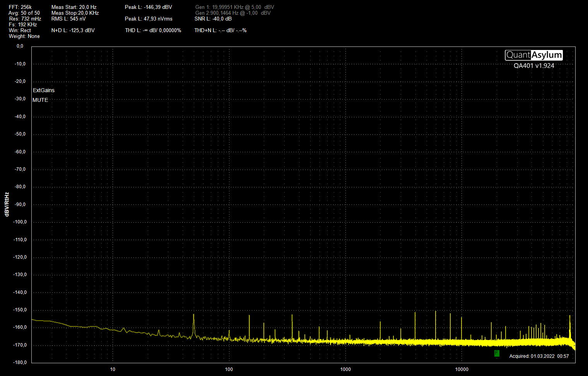Click the '10000' frequency axis label
The width and height of the screenshot is (588, 376).
[x=462, y=369]
